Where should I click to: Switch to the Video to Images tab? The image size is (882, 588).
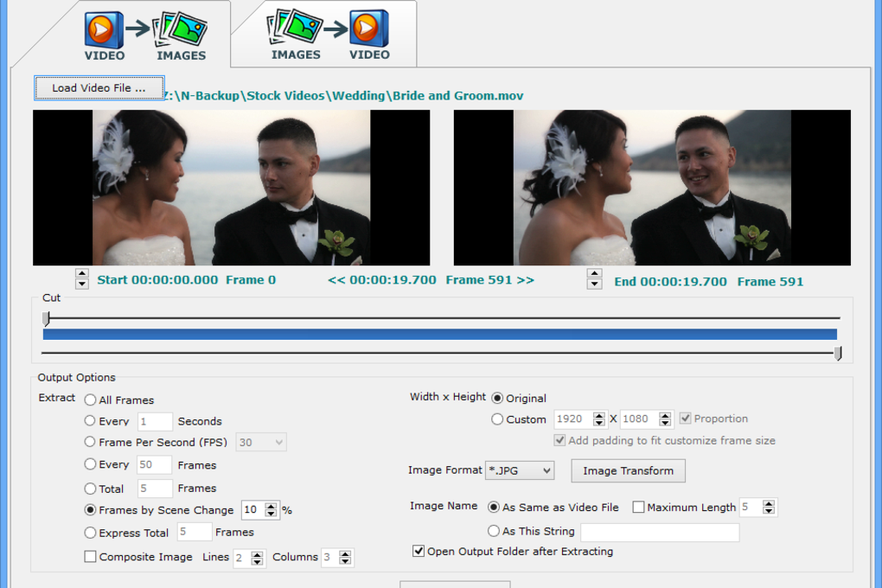coord(145,36)
